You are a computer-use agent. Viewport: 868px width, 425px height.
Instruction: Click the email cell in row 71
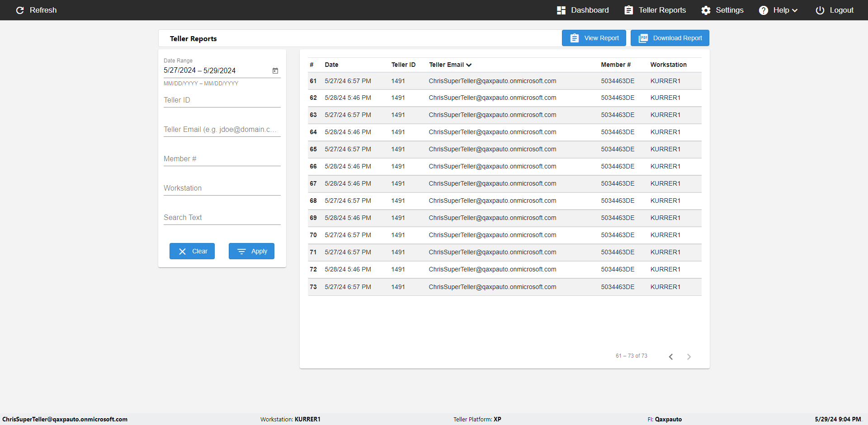tap(492, 252)
